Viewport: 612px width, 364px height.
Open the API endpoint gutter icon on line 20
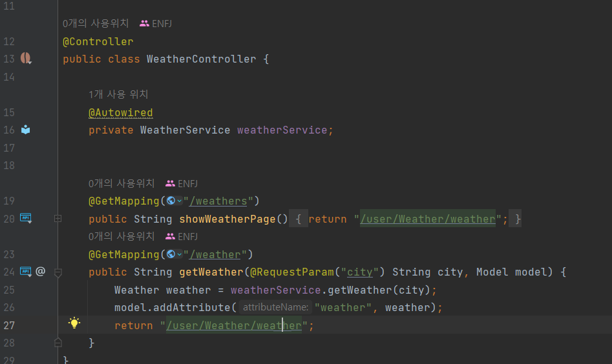pos(26,218)
